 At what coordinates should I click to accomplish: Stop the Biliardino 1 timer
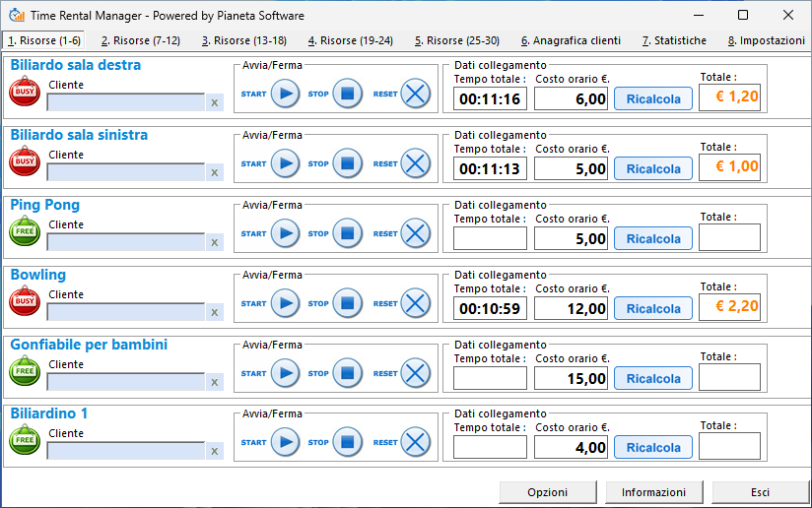point(347,442)
